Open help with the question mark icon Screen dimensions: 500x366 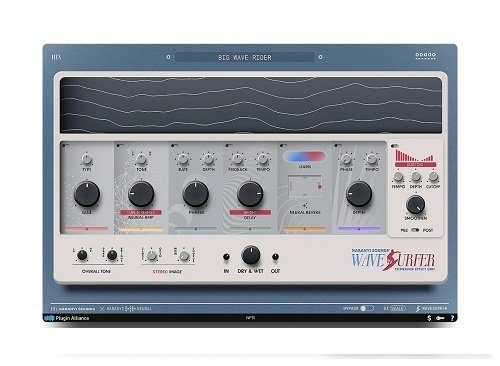click(452, 318)
